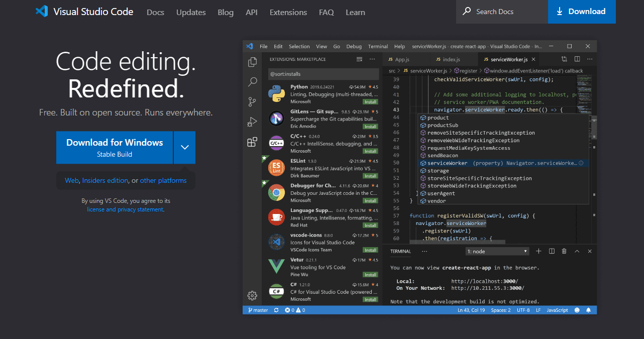Viewport: 644px width, 339px height.
Task: Open the terminal panel ellipsis views menu
Action: pos(424,251)
